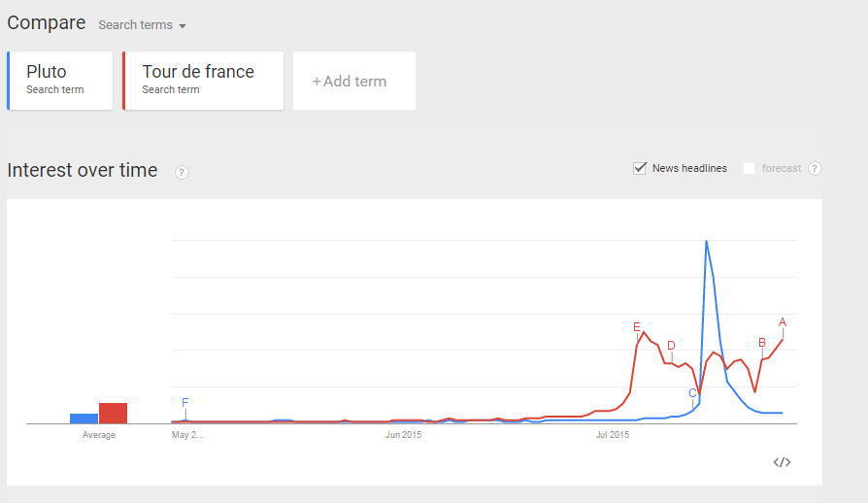The width and height of the screenshot is (868, 503).
Task: Open the embed code icon below chart
Action: click(782, 462)
